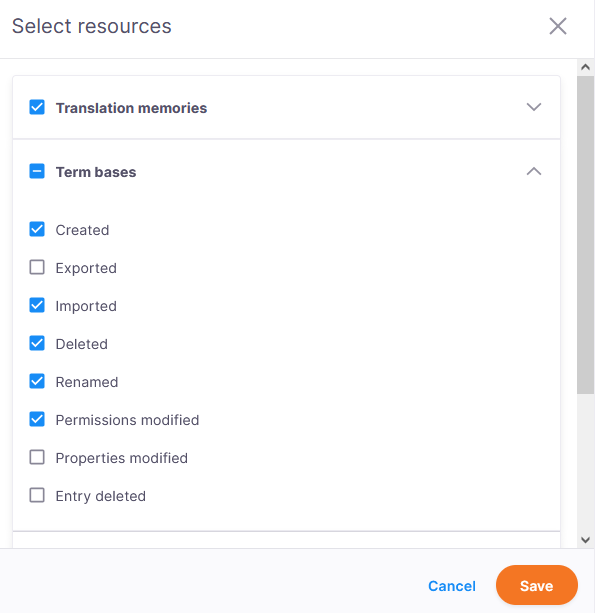
Task: Uncheck the Imported option
Action: coord(37,305)
